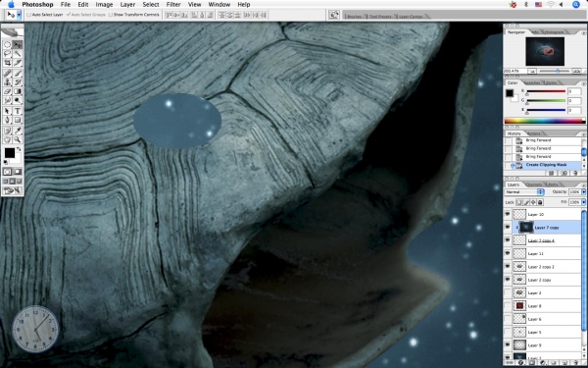The image size is (588, 368).
Task: Enable Auto Select Layer checkbox
Action: (x=29, y=15)
